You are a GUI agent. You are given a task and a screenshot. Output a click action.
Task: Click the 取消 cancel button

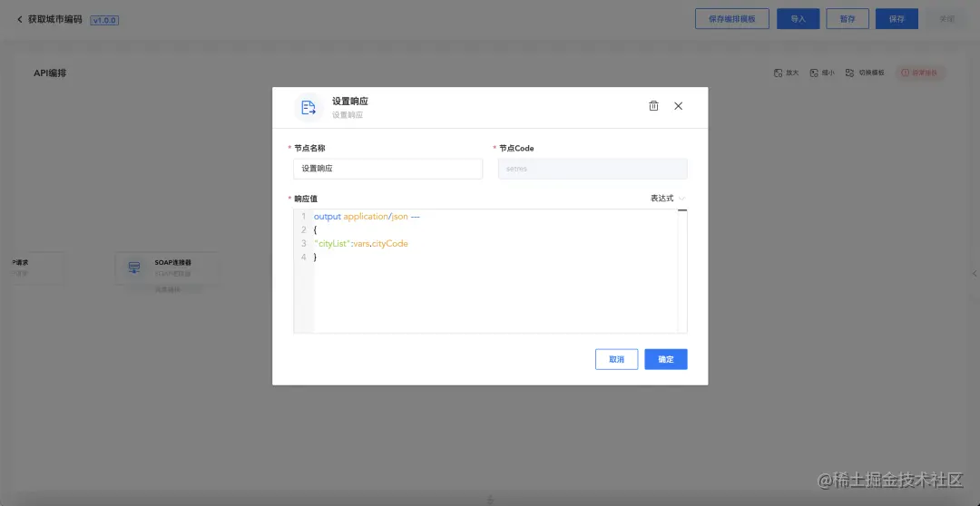(x=616, y=359)
